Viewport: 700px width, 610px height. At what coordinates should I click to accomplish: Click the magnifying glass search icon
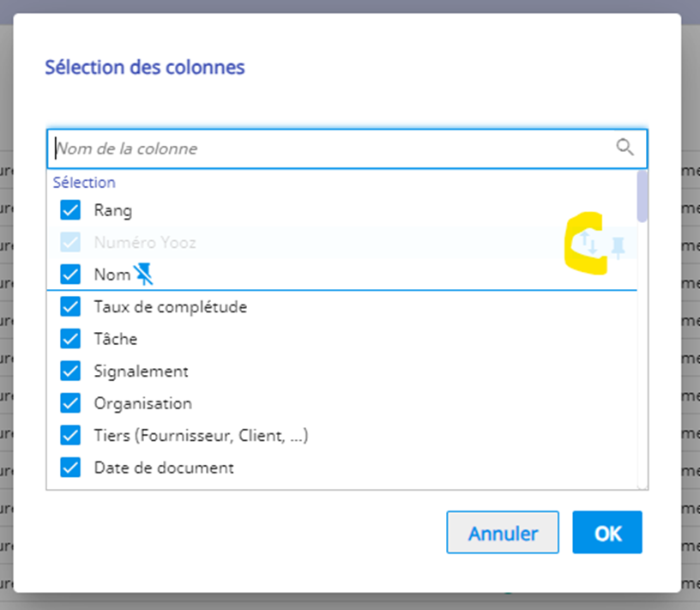point(625,148)
